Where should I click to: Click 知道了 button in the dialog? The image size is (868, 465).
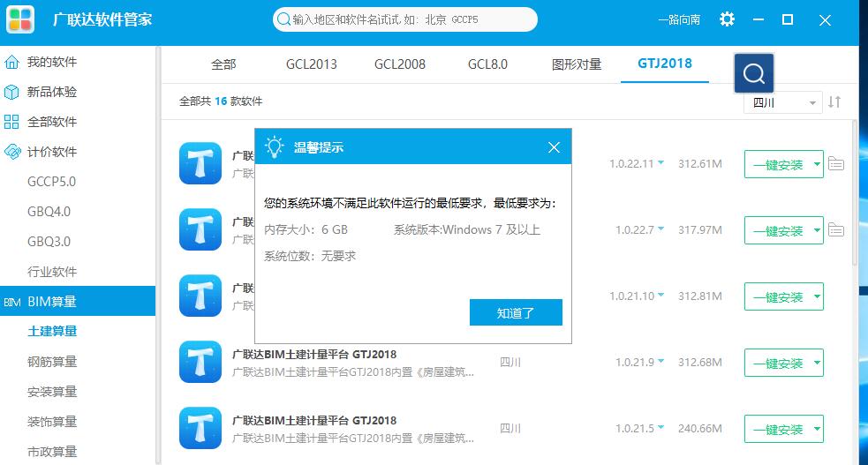click(516, 312)
